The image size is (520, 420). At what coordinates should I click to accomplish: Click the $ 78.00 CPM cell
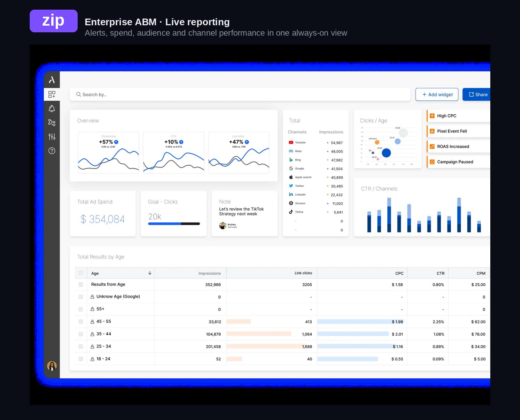[x=478, y=334]
